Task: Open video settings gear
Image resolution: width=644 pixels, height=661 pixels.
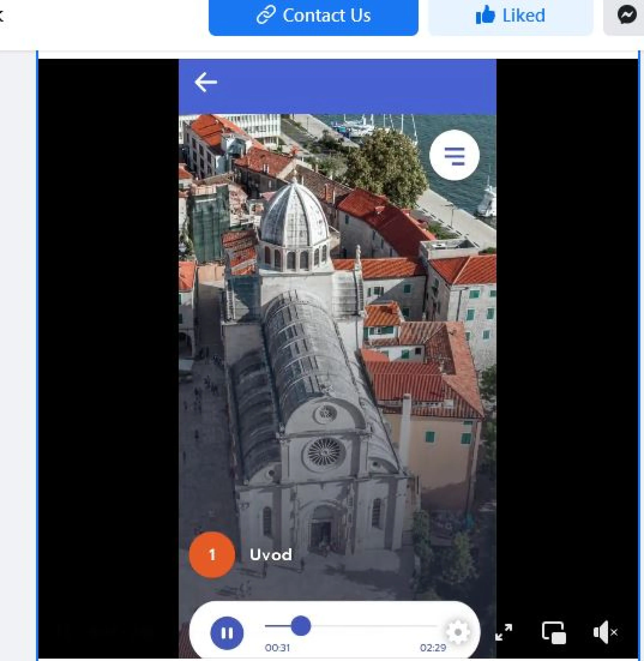Action: pyautogui.click(x=458, y=632)
